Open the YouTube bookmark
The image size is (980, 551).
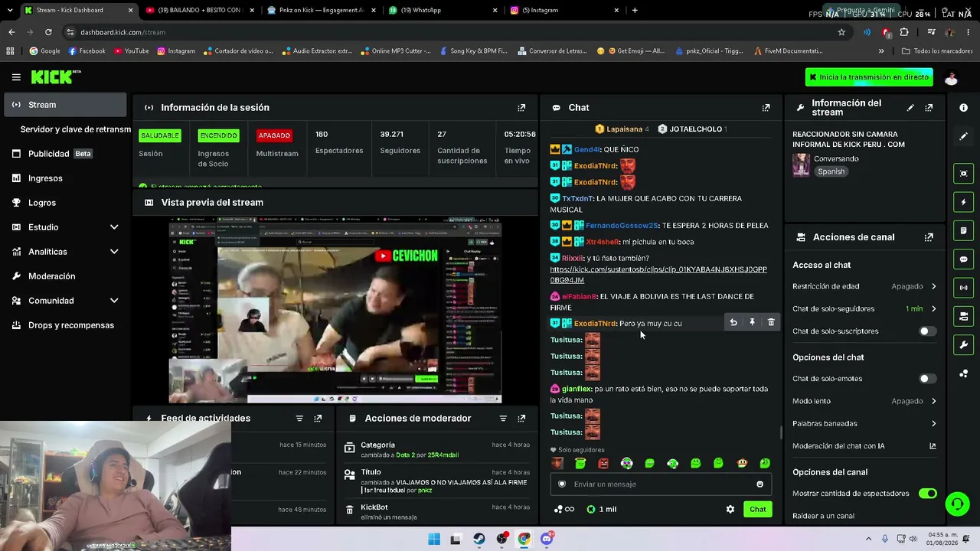coord(131,51)
